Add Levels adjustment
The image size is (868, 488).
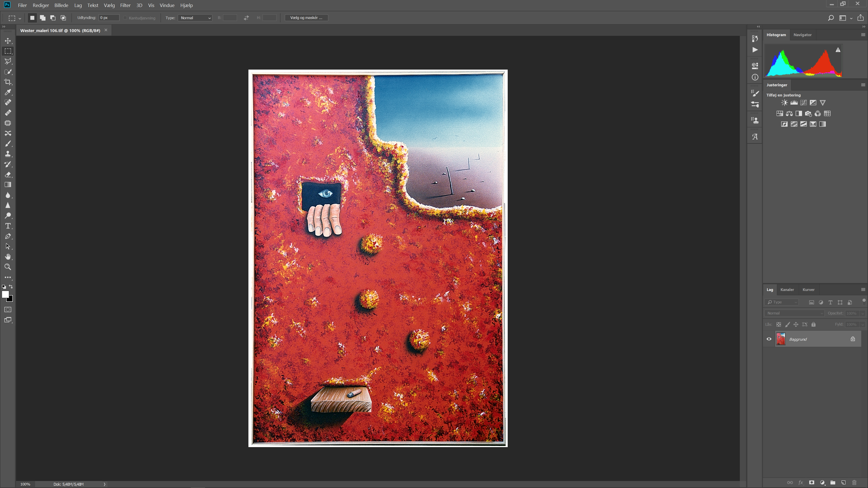point(794,103)
